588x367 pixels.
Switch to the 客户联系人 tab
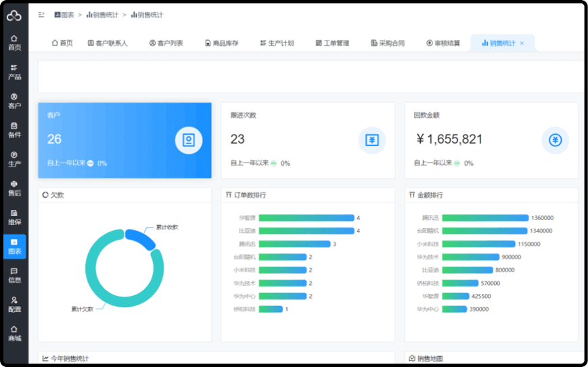(108, 43)
